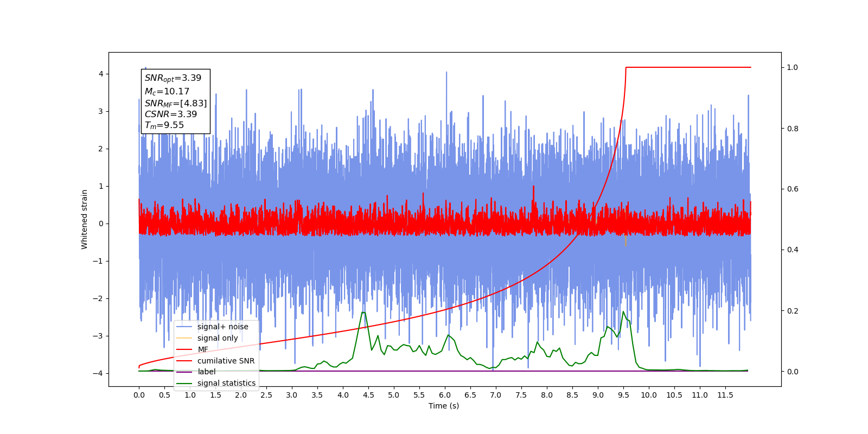Image resolution: width=868 pixels, height=434 pixels.
Task: Click the right y-axis tick label 0.8
Action: (x=793, y=129)
